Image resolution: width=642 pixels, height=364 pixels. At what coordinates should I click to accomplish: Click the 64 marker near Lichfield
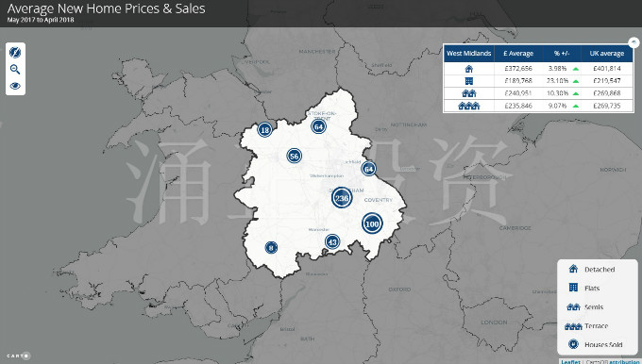pos(368,169)
